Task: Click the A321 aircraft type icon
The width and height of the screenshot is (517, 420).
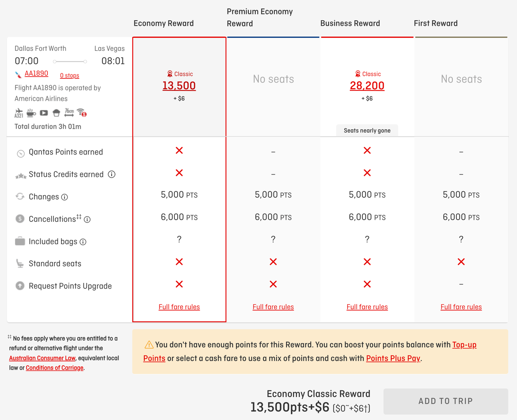Action: 19,113
